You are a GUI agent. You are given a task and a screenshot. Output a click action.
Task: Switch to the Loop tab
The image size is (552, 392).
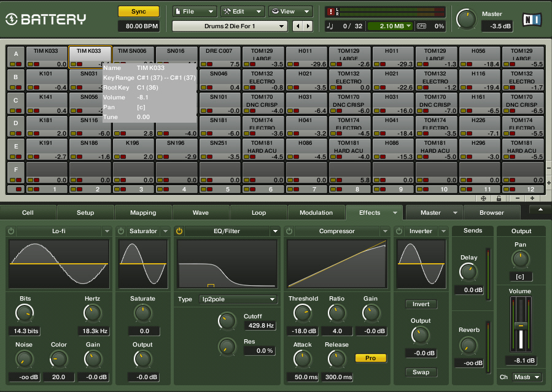(259, 213)
